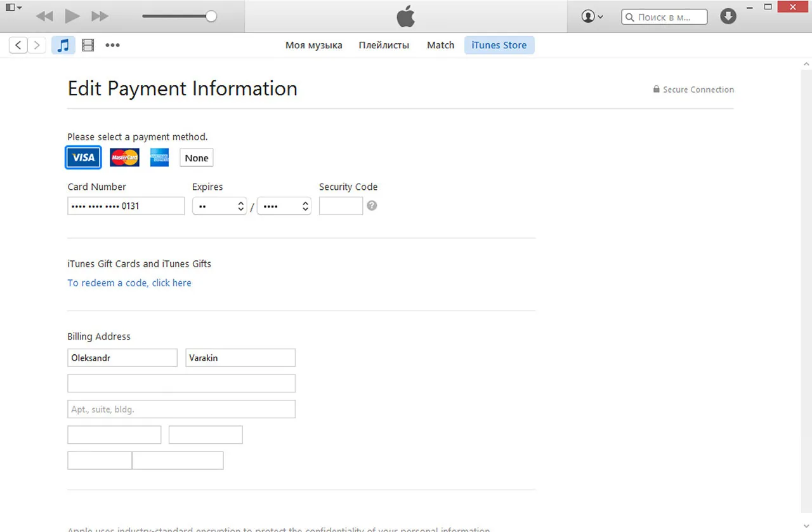The width and height of the screenshot is (812, 532).
Task: Switch to the Music library icon
Action: (x=63, y=45)
